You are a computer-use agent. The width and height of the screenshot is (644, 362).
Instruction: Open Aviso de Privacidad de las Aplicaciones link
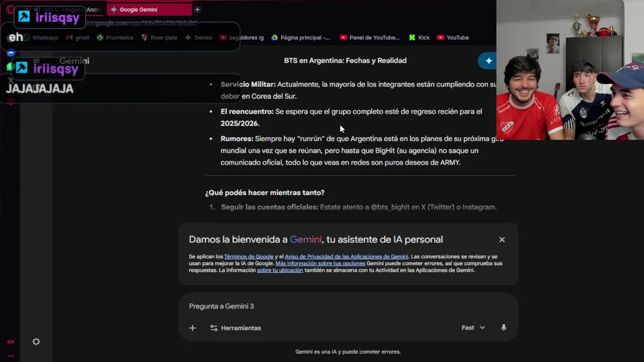(346, 256)
